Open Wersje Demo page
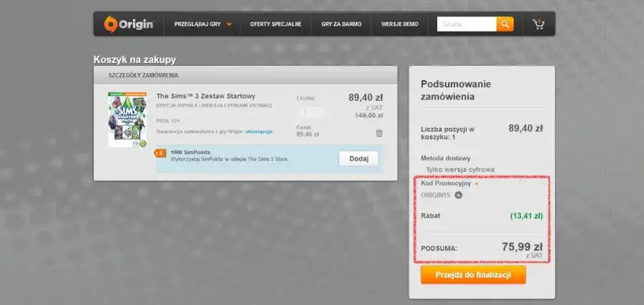This screenshot has width=644, height=305. (399, 24)
